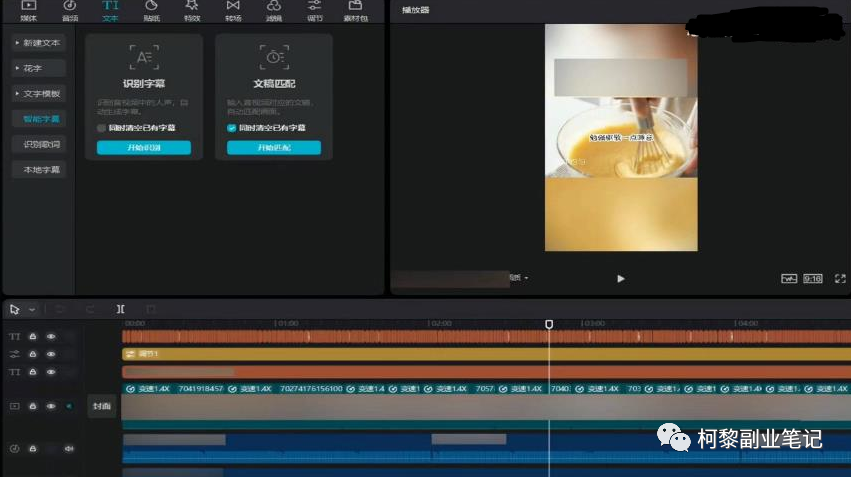The width and height of the screenshot is (851, 477).
Task: Open the 转场 (Transitions) panel
Action: point(233,10)
